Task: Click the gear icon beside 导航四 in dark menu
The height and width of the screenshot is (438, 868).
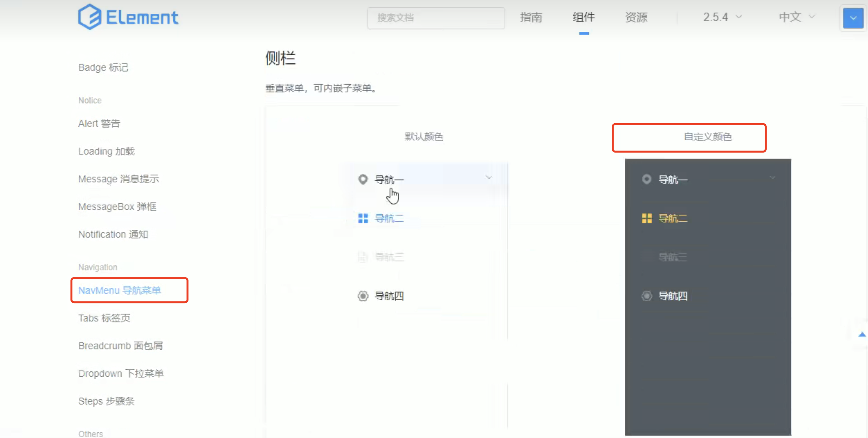Action: pyautogui.click(x=647, y=296)
